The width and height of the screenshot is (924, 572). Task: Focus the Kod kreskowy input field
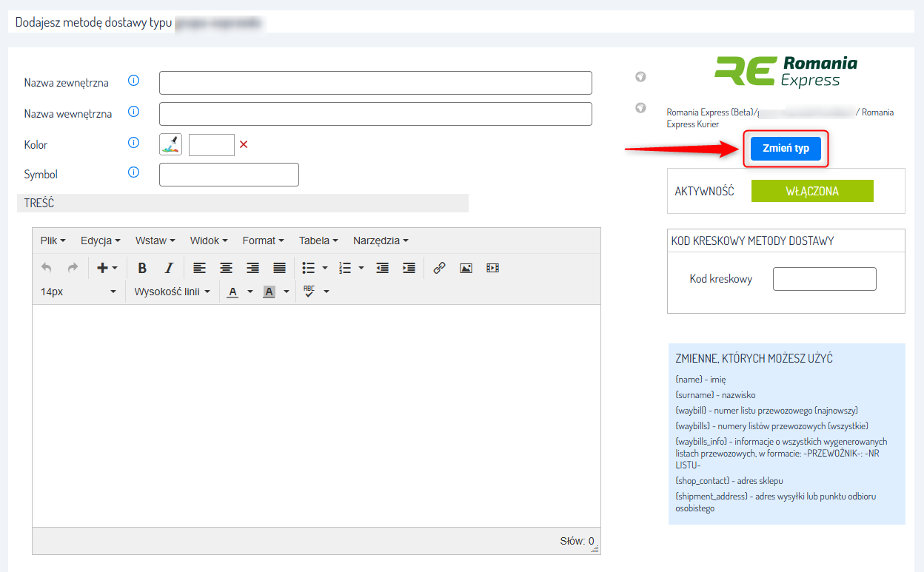click(x=824, y=279)
